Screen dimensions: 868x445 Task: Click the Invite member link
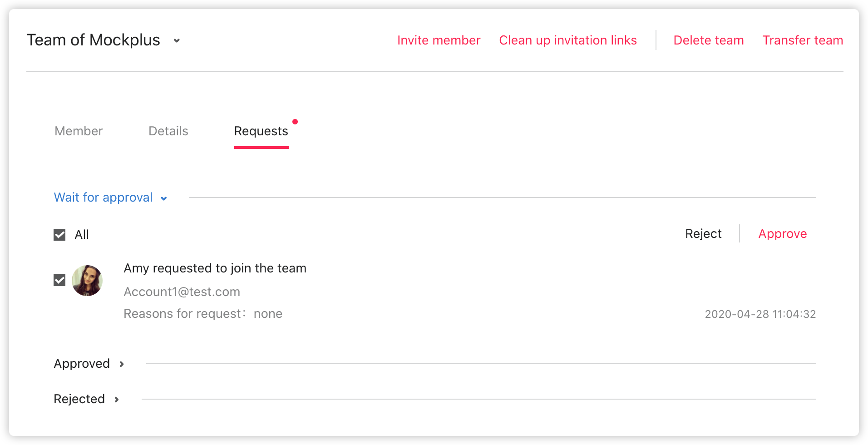coord(439,40)
